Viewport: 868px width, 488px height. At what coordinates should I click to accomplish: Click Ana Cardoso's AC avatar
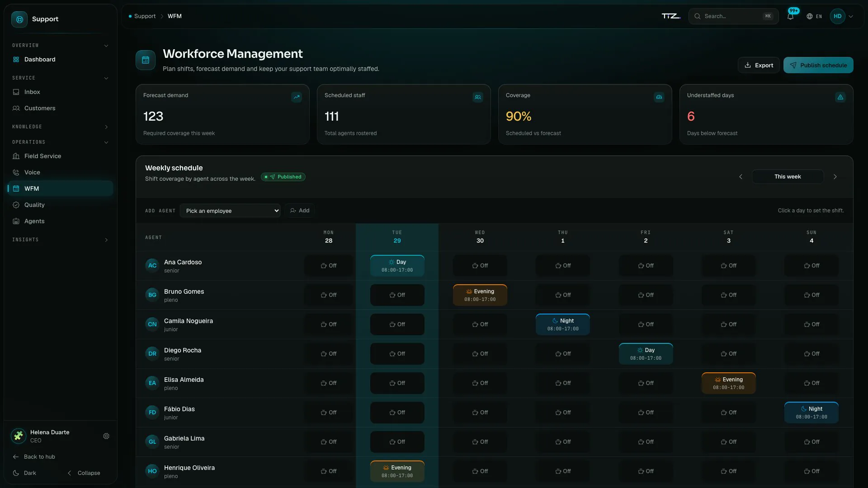pyautogui.click(x=152, y=266)
